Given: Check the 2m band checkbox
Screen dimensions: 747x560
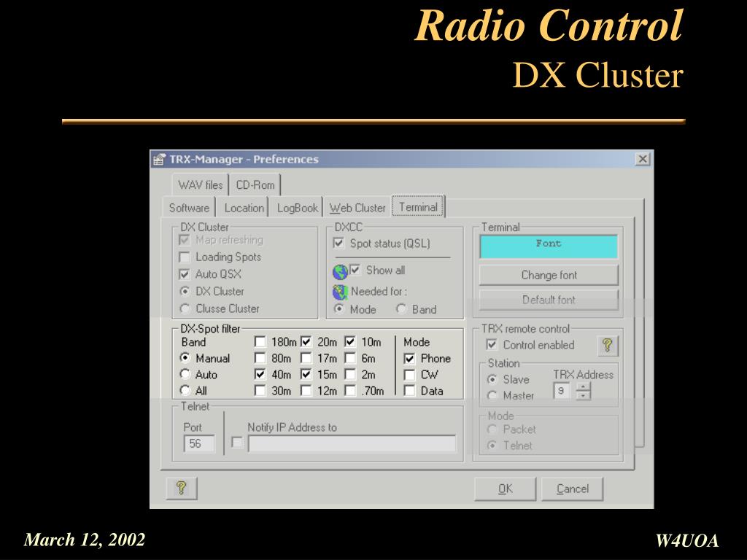Looking at the screenshot, I should [x=350, y=374].
